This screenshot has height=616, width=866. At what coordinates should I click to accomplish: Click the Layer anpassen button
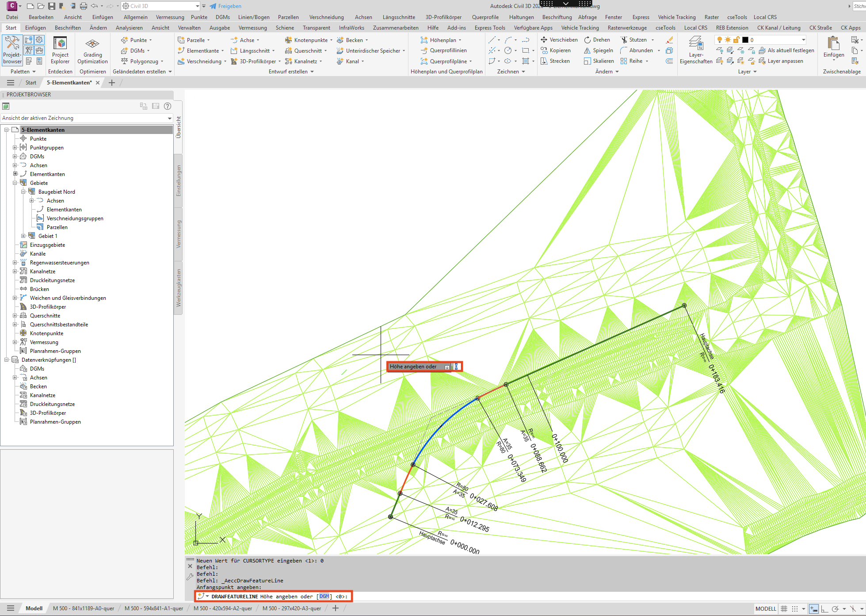(x=781, y=61)
